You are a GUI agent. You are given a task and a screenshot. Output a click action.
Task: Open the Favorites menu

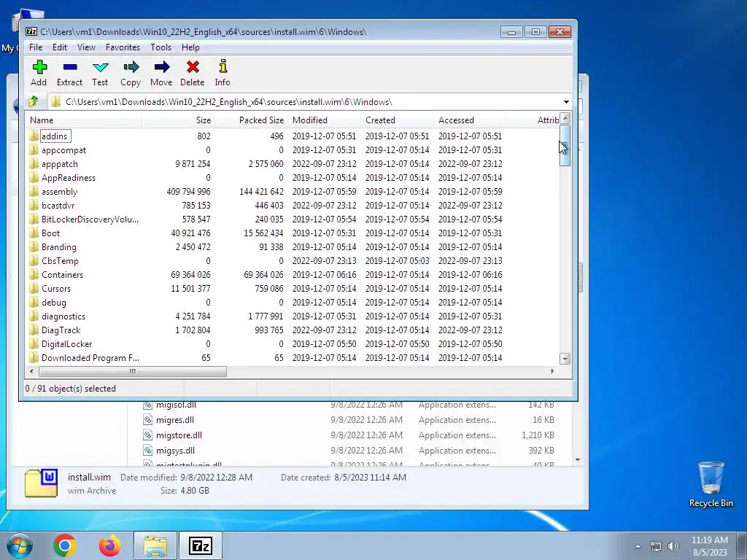tap(123, 47)
